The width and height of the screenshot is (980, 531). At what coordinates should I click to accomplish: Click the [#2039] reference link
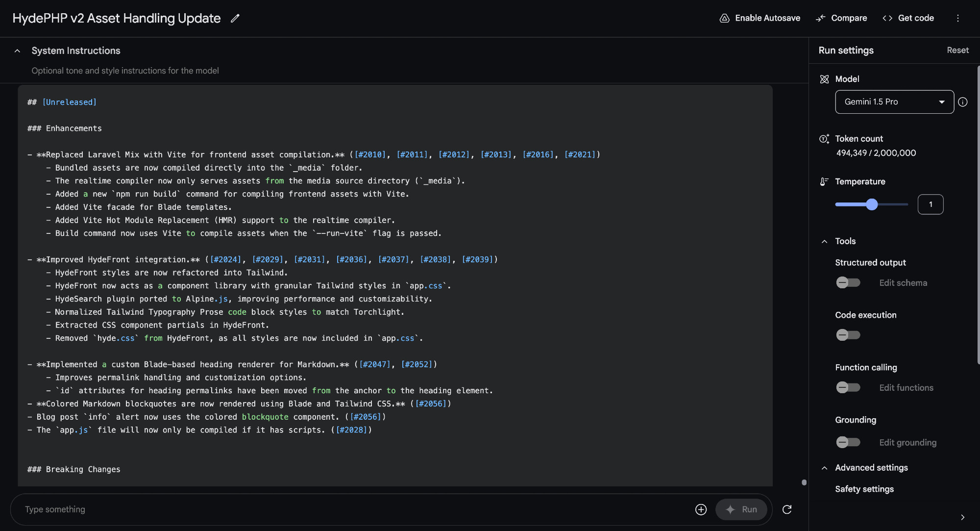click(x=477, y=259)
